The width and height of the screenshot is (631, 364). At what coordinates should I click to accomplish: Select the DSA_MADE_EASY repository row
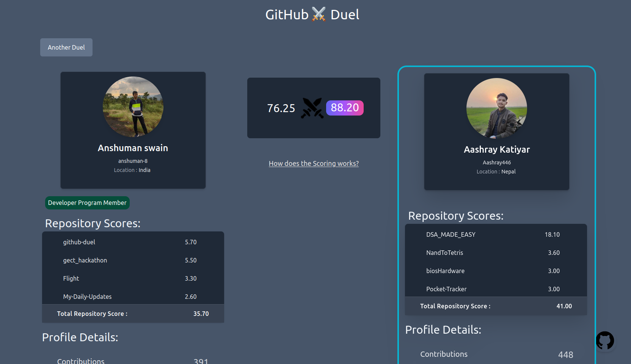[496, 234]
